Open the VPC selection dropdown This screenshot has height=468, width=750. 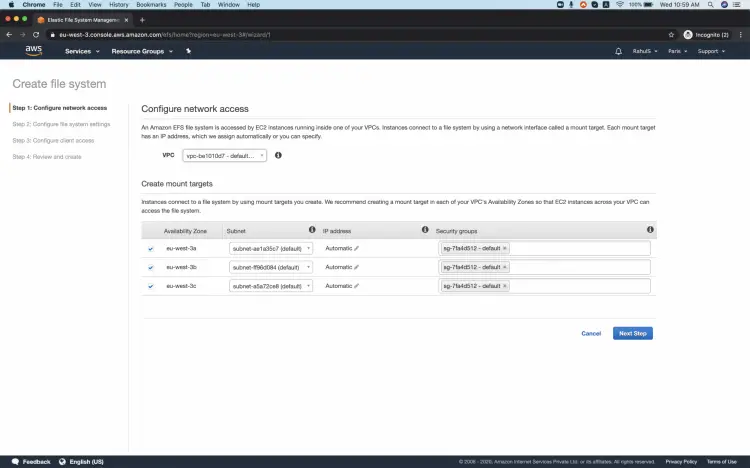tap(224, 156)
